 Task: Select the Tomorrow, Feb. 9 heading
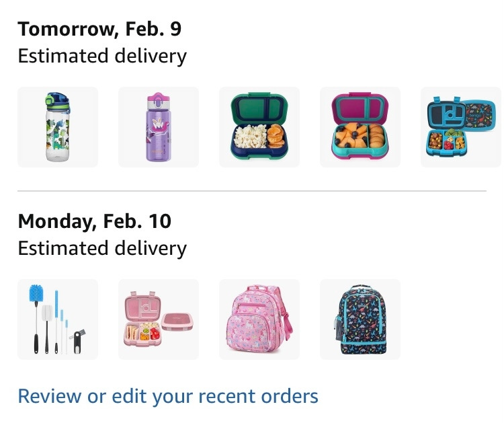(x=99, y=29)
